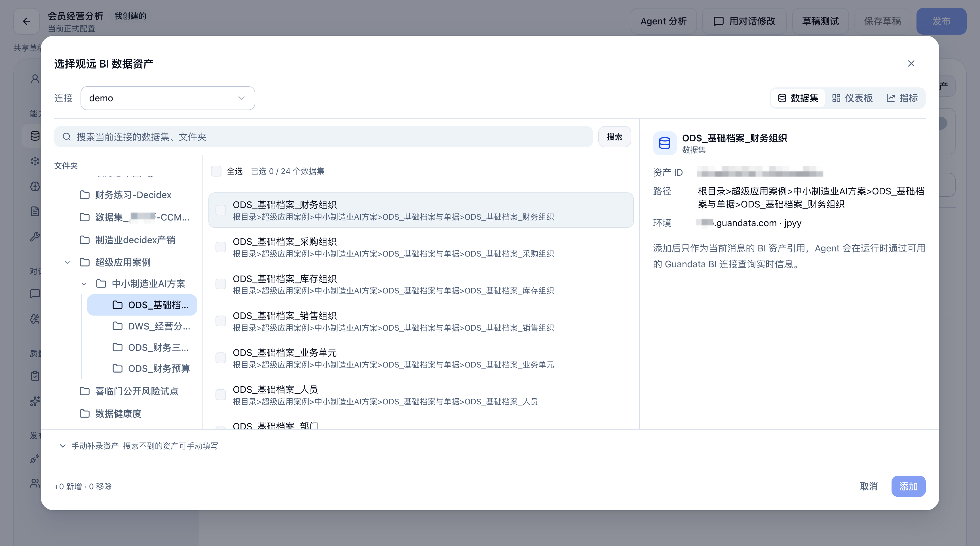Click the 财务练习-Decidex folder icon
Viewport: 980px width, 546px height.
85,195
